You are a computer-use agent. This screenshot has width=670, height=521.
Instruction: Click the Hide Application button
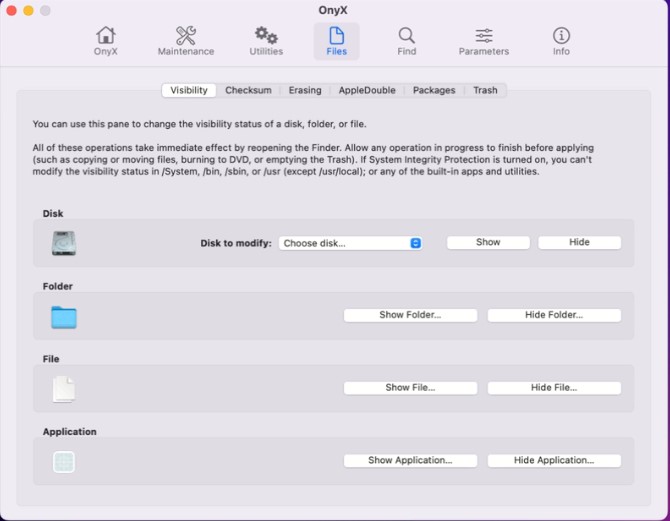click(x=554, y=461)
